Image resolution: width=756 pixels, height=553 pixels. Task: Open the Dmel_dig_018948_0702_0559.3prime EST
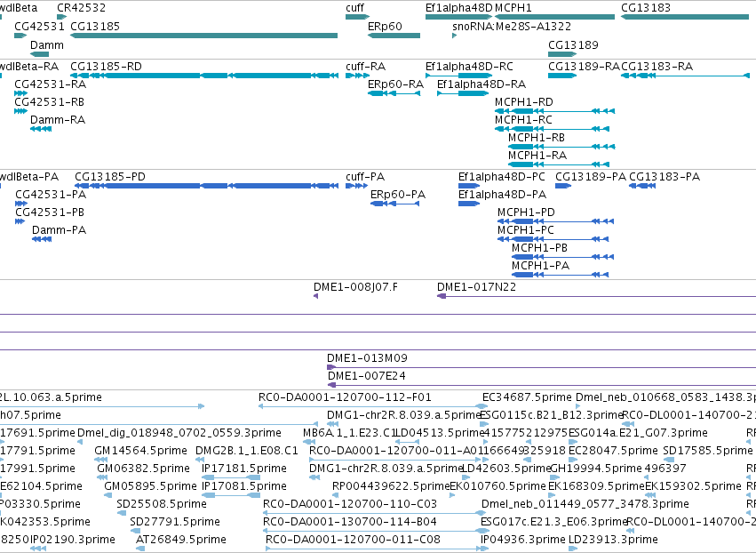click(x=179, y=433)
